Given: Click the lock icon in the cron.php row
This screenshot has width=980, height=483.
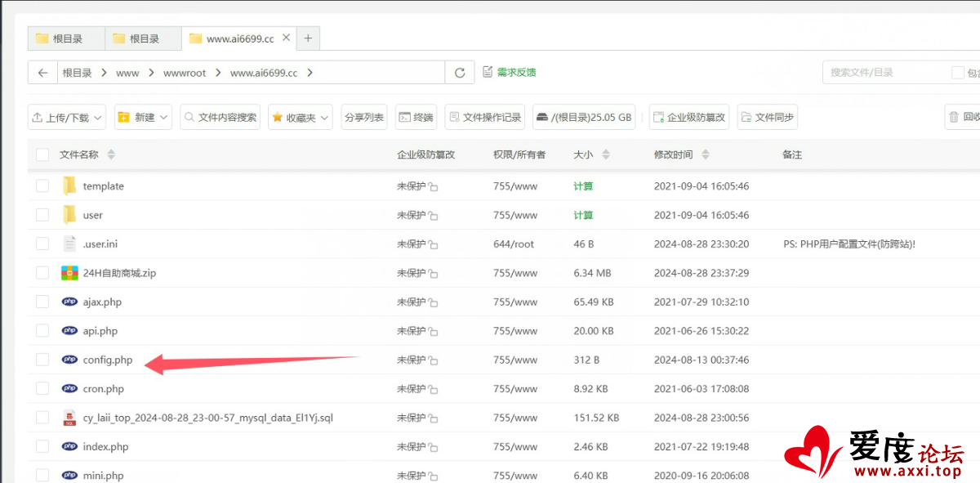Looking at the screenshot, I should [x=433, y=390].
